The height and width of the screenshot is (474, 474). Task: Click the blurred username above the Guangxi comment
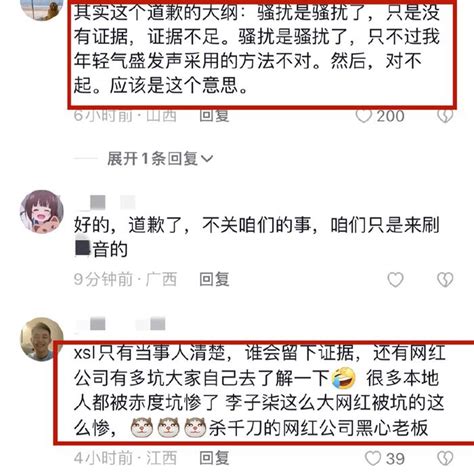(x=105, y=202)
